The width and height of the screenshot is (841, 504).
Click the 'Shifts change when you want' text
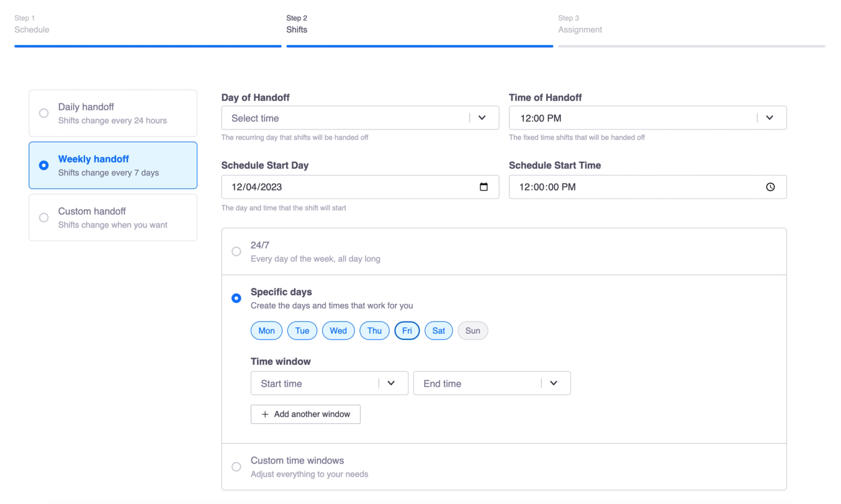pos(113,225)
